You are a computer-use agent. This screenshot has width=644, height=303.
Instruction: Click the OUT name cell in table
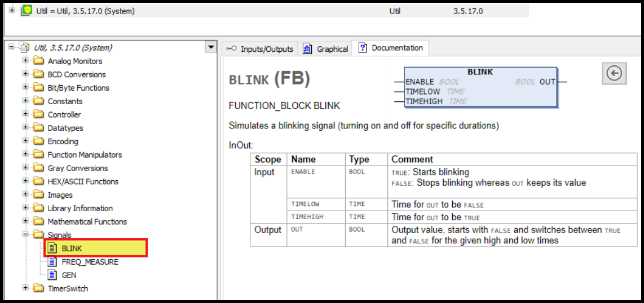point(316,235)
